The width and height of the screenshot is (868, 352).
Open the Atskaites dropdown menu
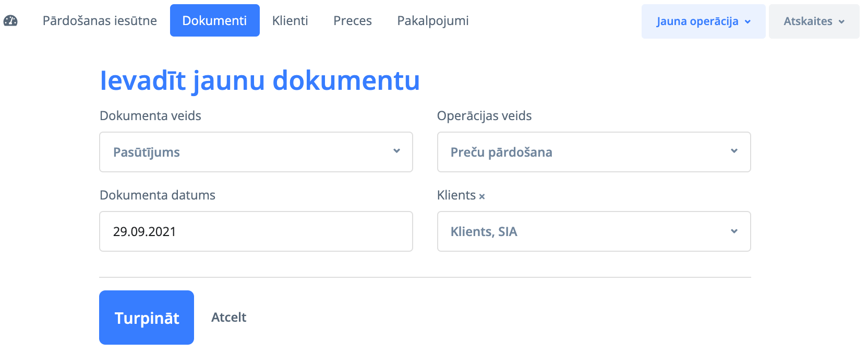click(x=814, y=21)
